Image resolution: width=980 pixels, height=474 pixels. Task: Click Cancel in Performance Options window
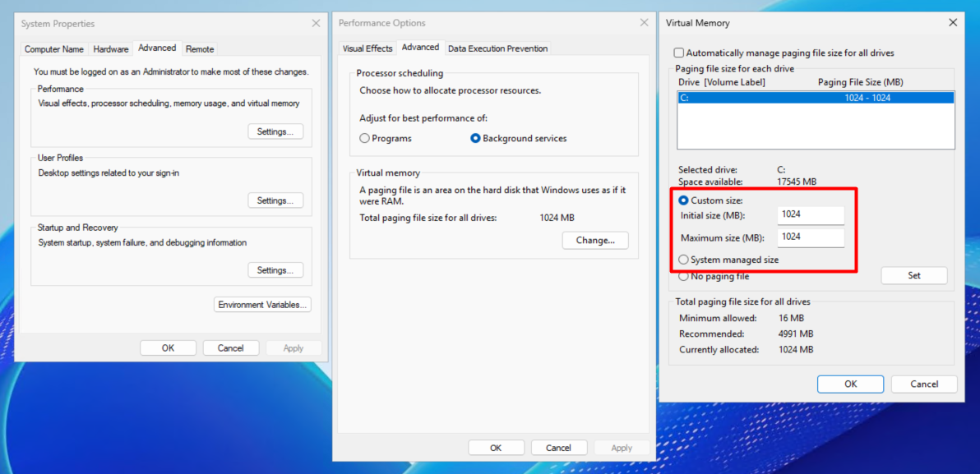(559, 448)
